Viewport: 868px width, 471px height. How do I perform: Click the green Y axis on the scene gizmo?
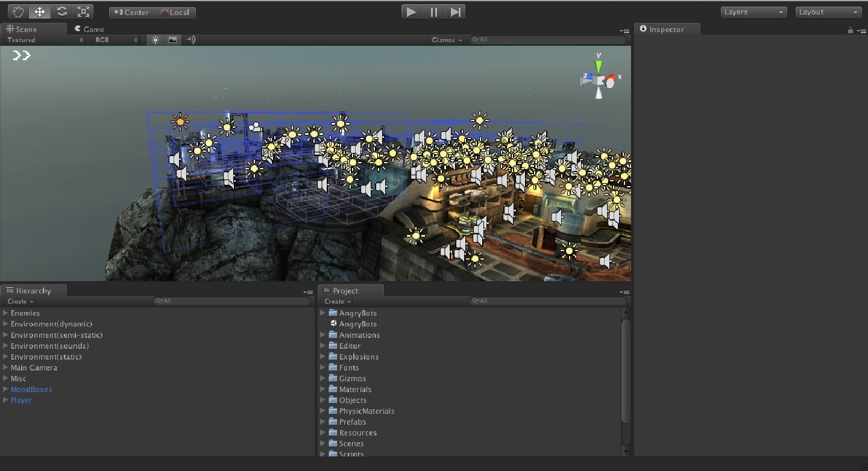point(599,64)
